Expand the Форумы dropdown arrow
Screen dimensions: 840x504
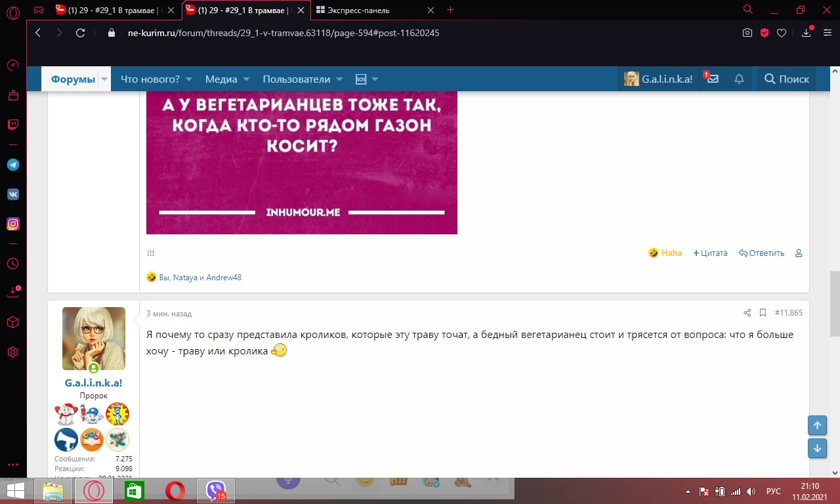pos(104,78)
